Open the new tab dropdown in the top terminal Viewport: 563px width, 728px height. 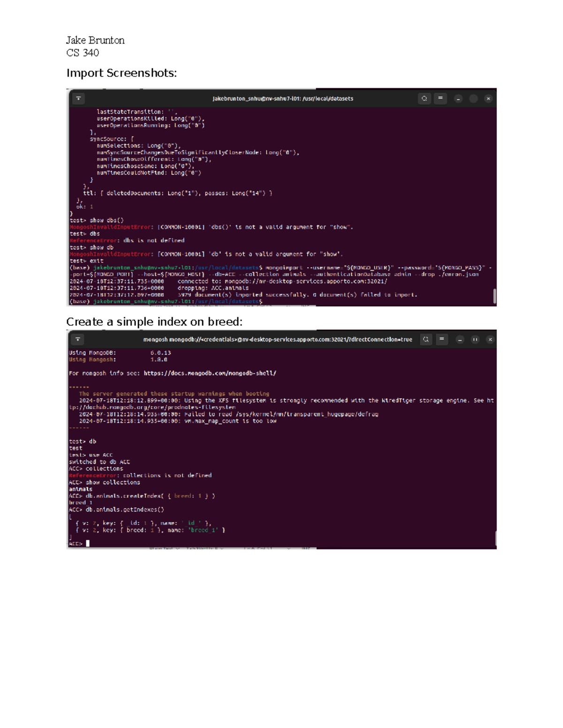click(x=78, y=98)
